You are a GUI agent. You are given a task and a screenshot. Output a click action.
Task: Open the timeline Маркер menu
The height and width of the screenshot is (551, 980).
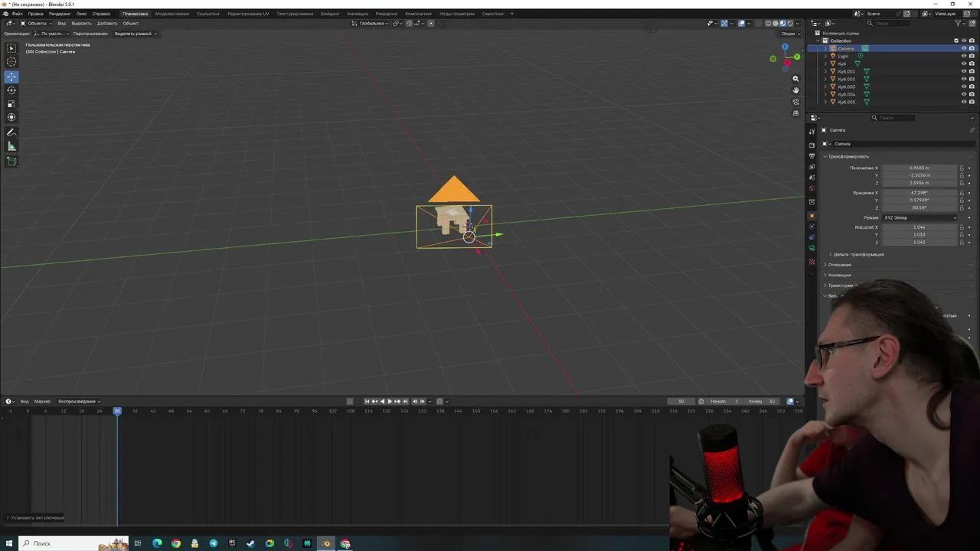(x=42, y=401)
